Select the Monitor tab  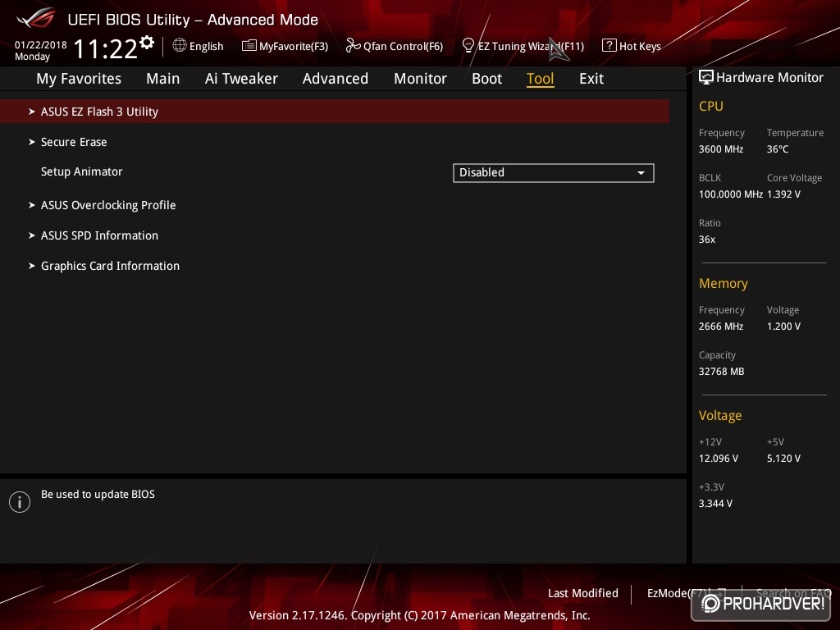pyautogui.click(x=420, y=79)
